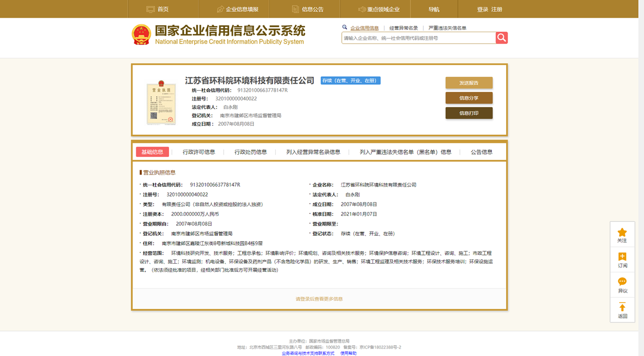
Task: Click the 注册 register link
Action: [497, 9]
